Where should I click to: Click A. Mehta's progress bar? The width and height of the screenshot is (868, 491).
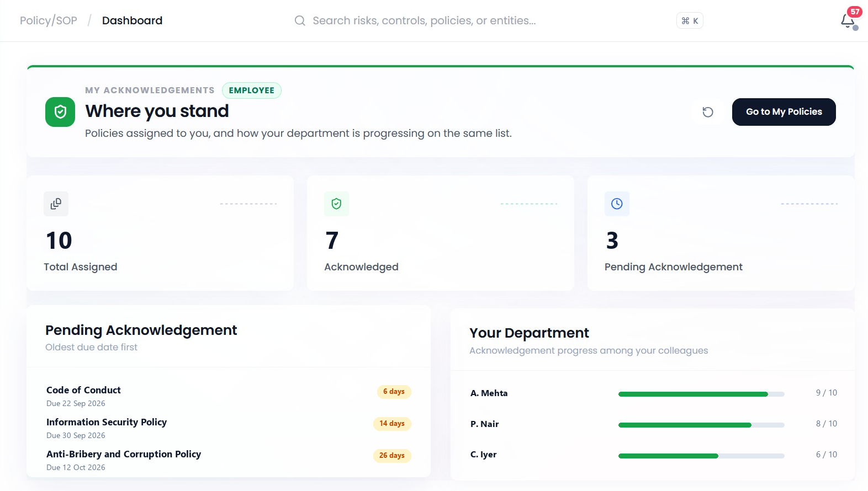701,394
